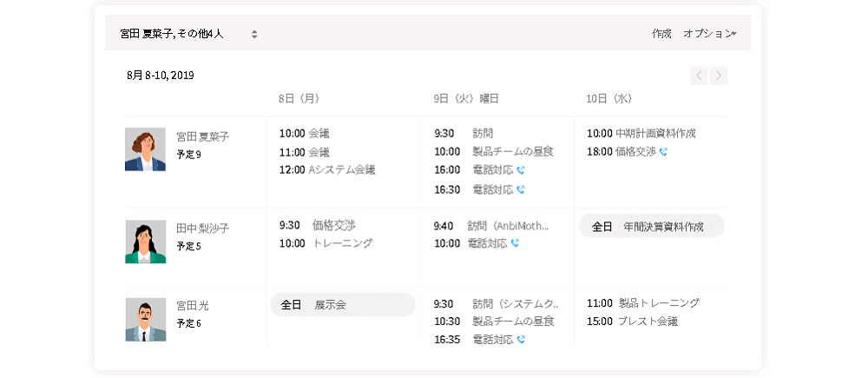The width and height of the screenshot is (868, 378).
Task: Click phone icon next to 16:30 電話対応
Action: pos(520,189)
